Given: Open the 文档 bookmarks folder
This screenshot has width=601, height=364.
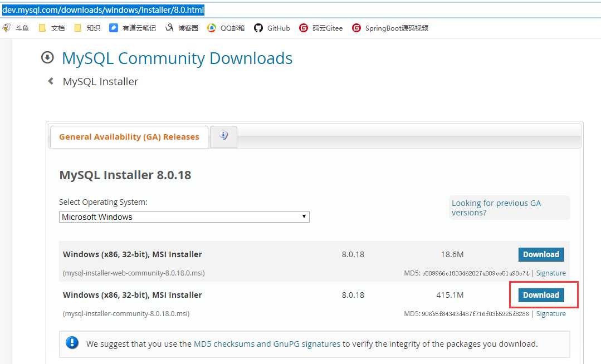Looking at the screenshot, I should 52,28.
